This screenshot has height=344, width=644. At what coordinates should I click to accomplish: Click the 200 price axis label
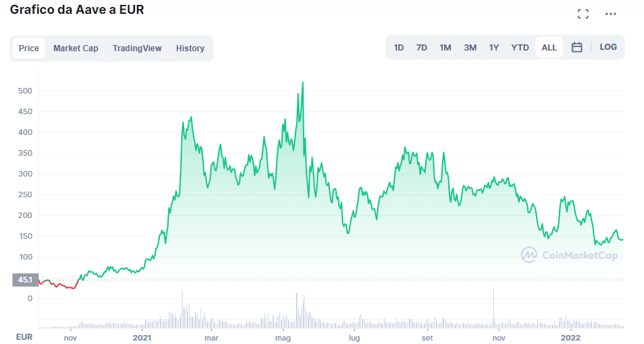coord(25,215)
